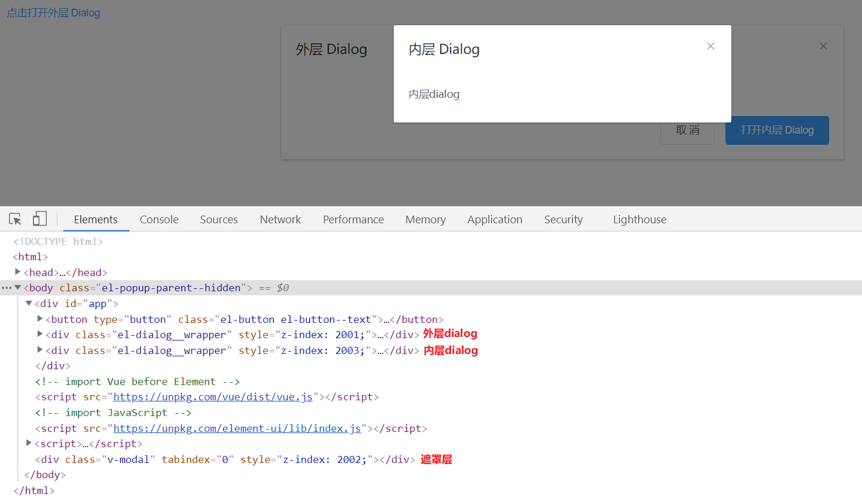Open the Sources tab
This screenshot has height=504, width=862.
click(x=219, y=219)
